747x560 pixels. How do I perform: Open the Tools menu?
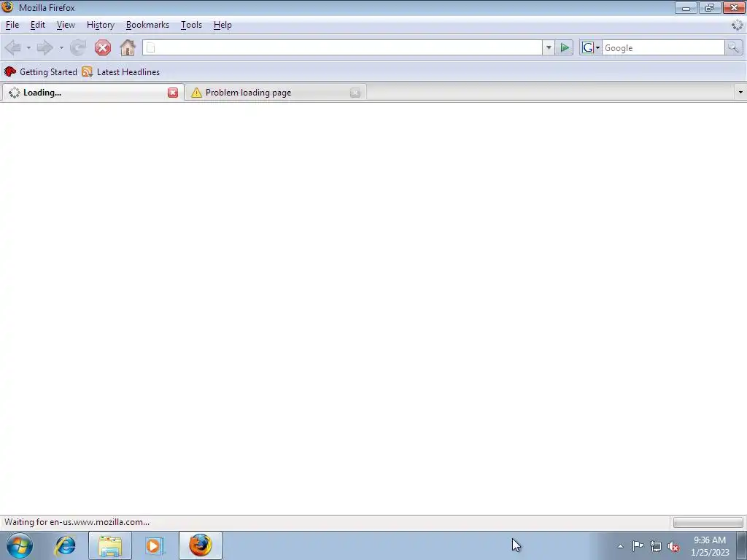(x=192, y=25)
